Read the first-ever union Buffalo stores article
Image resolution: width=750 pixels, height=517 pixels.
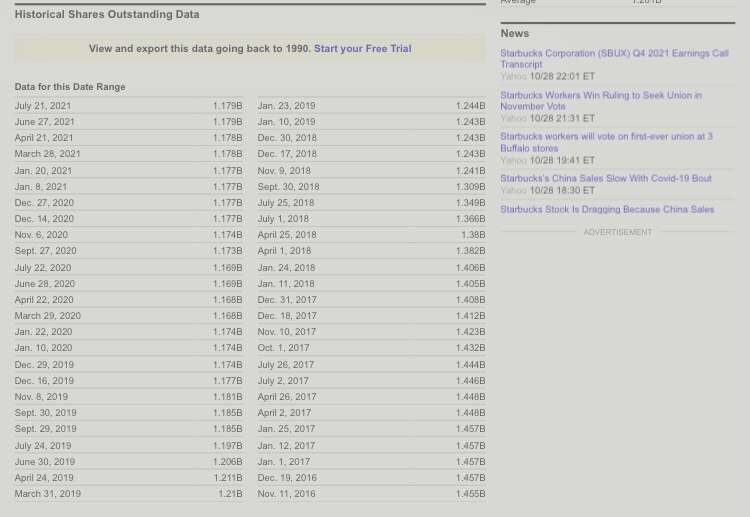(x=606, y=143)
